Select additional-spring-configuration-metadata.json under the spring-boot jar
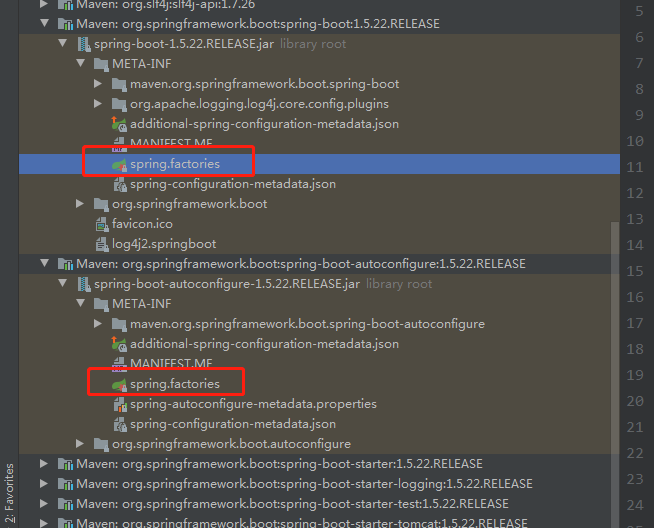Image resolution: width=654 pixels, height=528 pixels. 264,124
